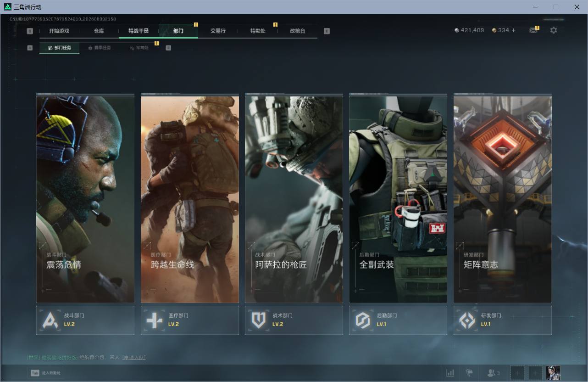Go to the 特战干员 tab
Viewport: 588px width, 382px height.
(139, 31)
